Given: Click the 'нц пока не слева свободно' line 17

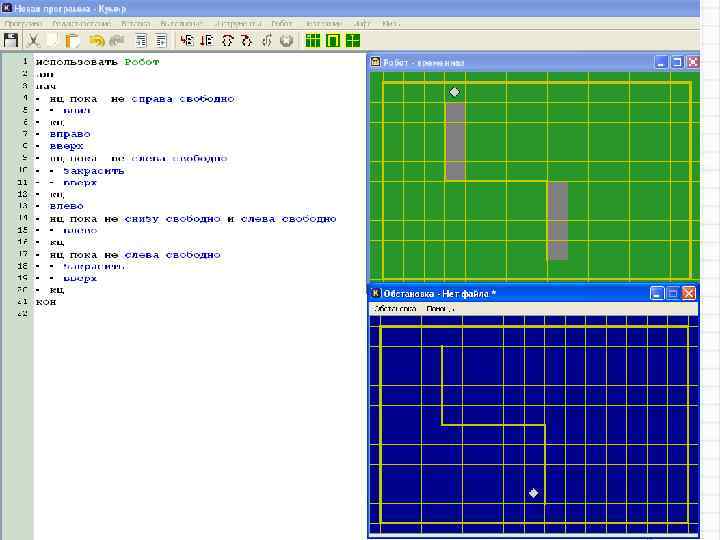Looking at the screenshot, I should tap(135, 255).
